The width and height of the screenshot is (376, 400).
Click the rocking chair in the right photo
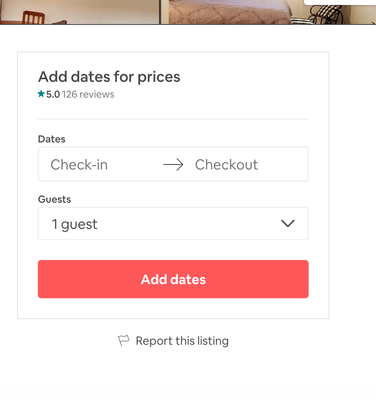[x=325, y=14]
